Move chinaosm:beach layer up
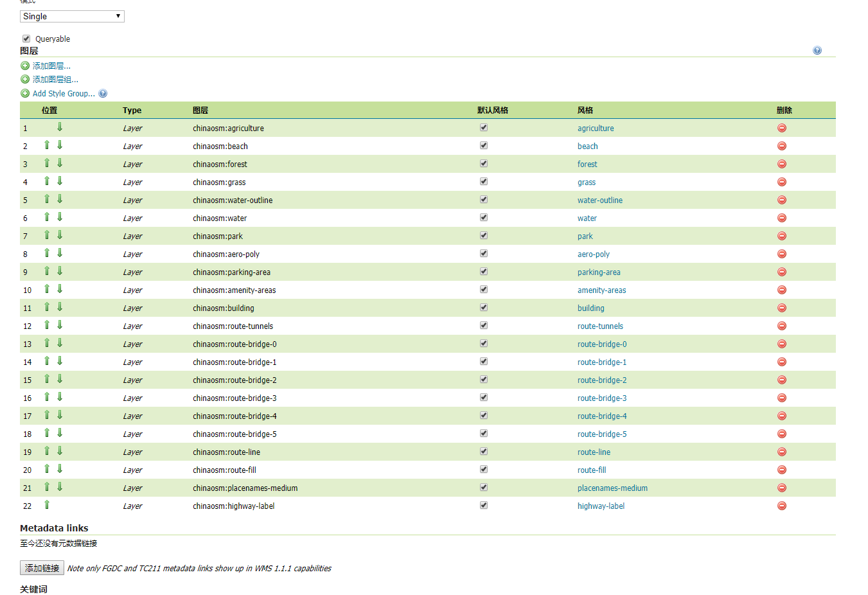The width and height of the screenshot is (868, 595). point(47,145)
